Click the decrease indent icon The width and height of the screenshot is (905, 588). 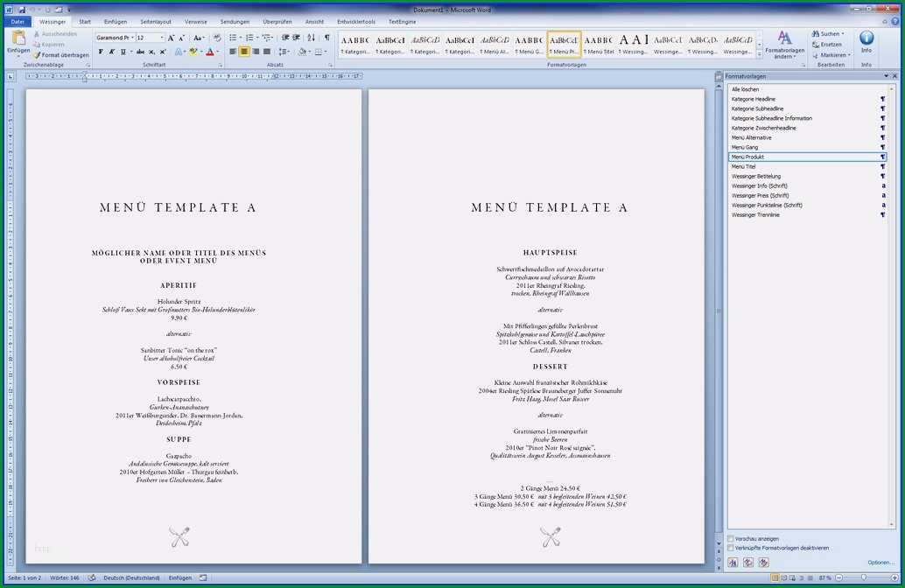click(285, 38)
